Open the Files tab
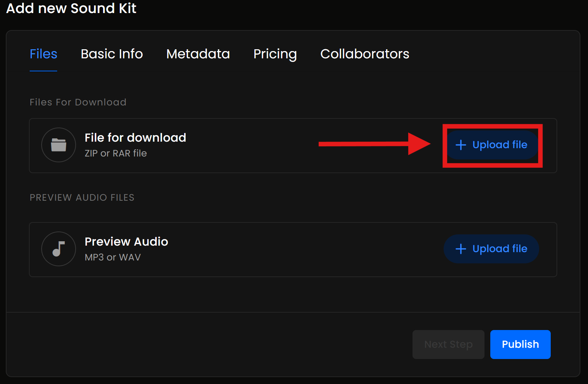 tap(43, 54)
